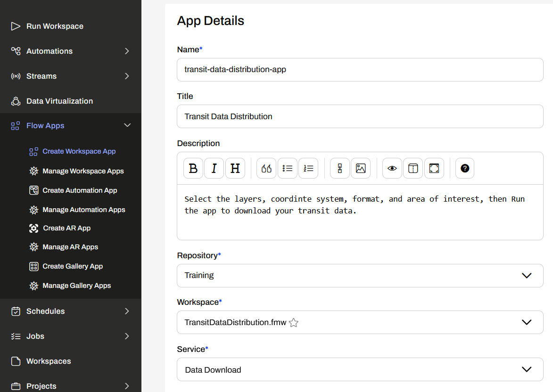Open Manage Workspace Apps in sidebar
This screenshot has width=553, height=392.
coord(83,171)
